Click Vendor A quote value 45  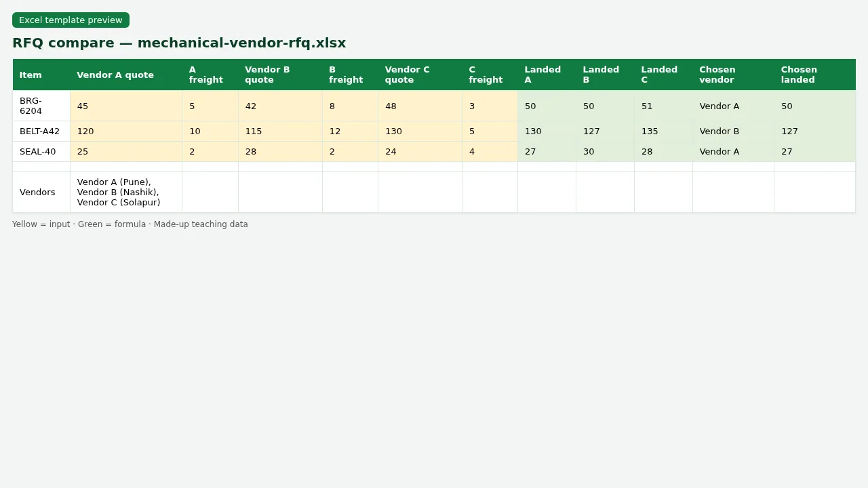[x=126, y=106]
